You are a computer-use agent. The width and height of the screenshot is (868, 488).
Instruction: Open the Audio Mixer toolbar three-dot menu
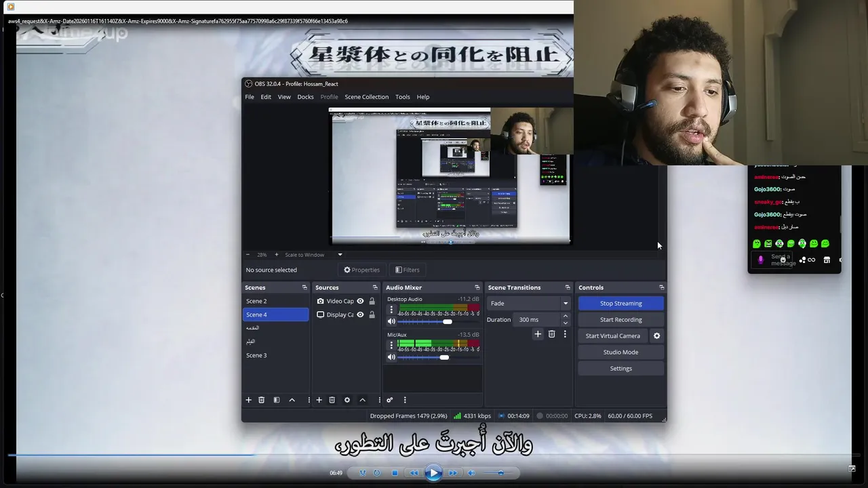click(405, 400)
